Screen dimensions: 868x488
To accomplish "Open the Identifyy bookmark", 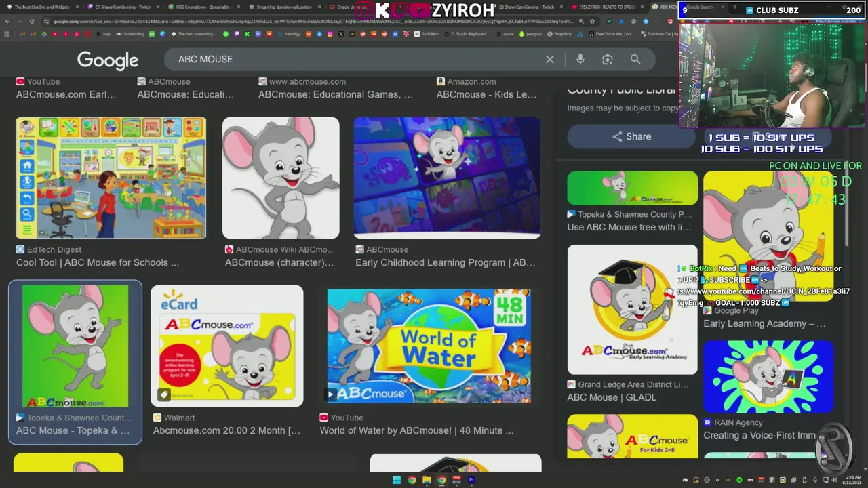I will pos(290,33).
